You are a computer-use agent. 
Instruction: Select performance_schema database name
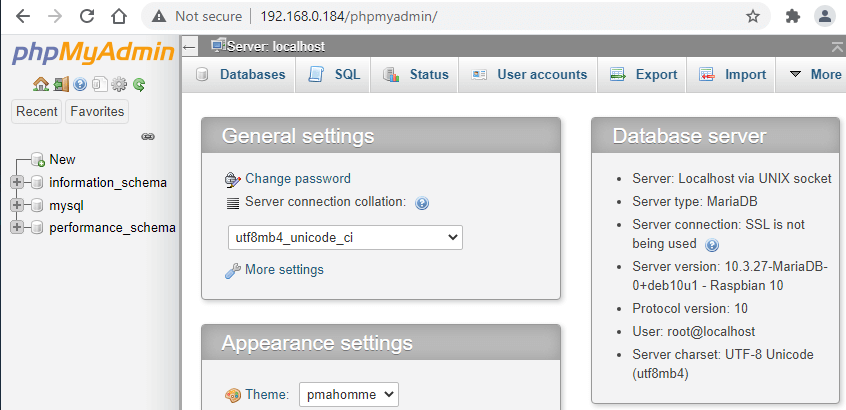[x=112, y=228]
